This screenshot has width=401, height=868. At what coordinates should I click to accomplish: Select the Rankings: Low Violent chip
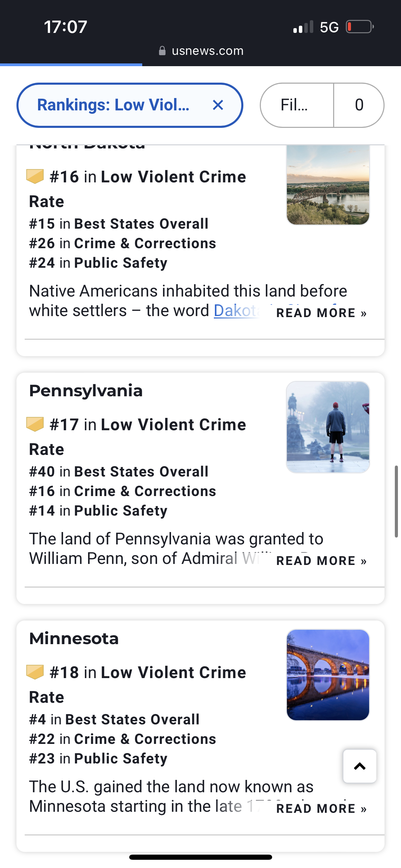113,105
